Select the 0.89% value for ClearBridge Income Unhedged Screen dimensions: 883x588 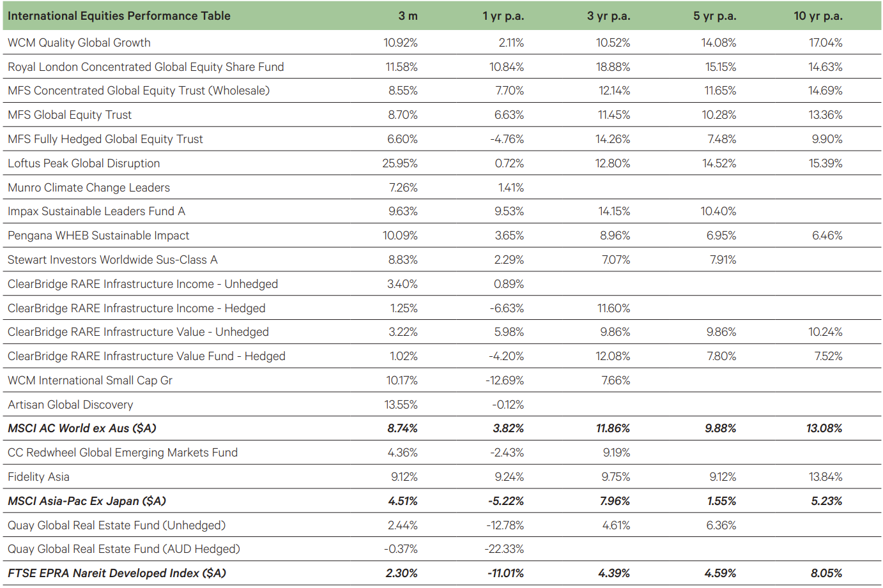tap(509, 284)
